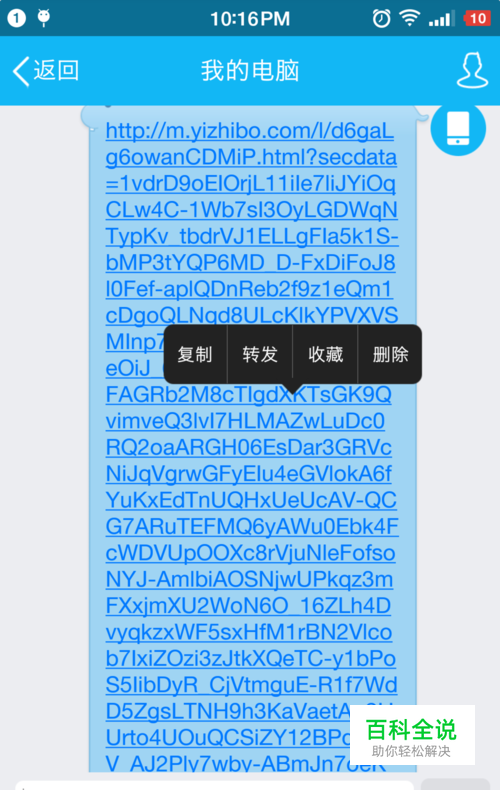Open the contact profile icon
The height and width of the screenshot is (790, 500).
(x=472, y=70)
